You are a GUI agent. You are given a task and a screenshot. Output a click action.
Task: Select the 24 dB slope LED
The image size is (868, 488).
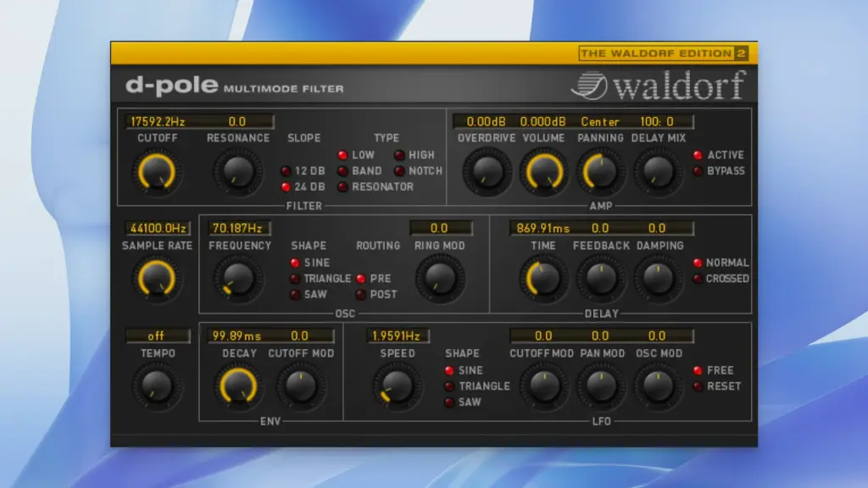tap(287, 186)
